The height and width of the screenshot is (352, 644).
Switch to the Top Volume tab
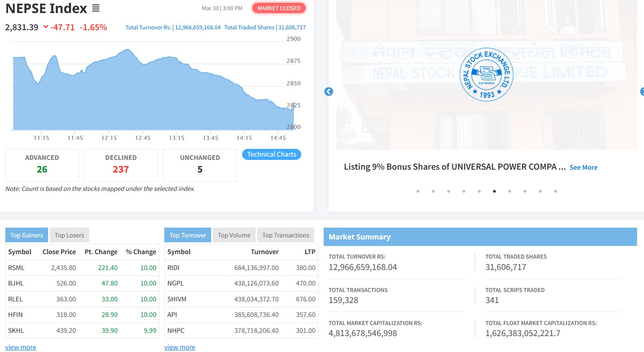234,235
